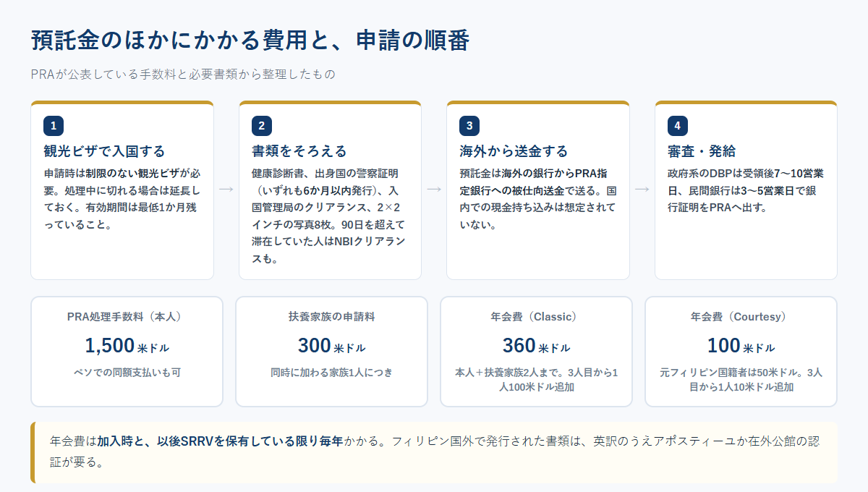This screenshot has width=868, height=492.
Task: Click label 年会費（Classic）
Action: 536,317
